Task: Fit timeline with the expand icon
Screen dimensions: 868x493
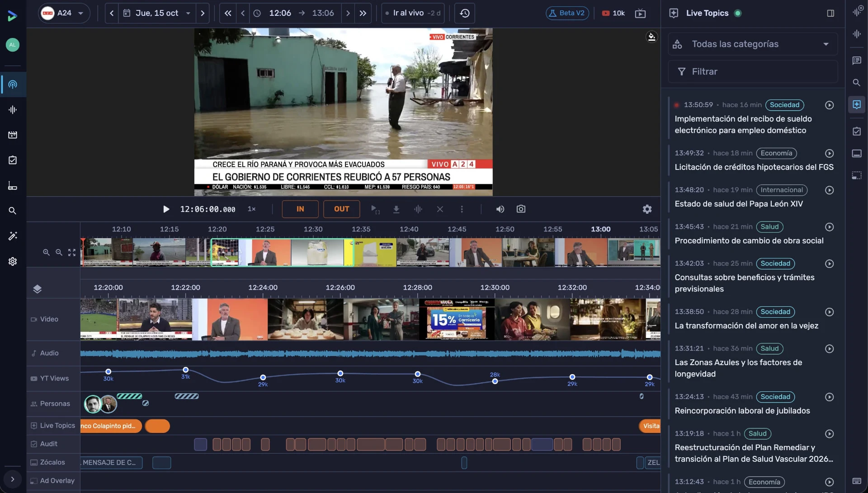Action: (72, 253)
